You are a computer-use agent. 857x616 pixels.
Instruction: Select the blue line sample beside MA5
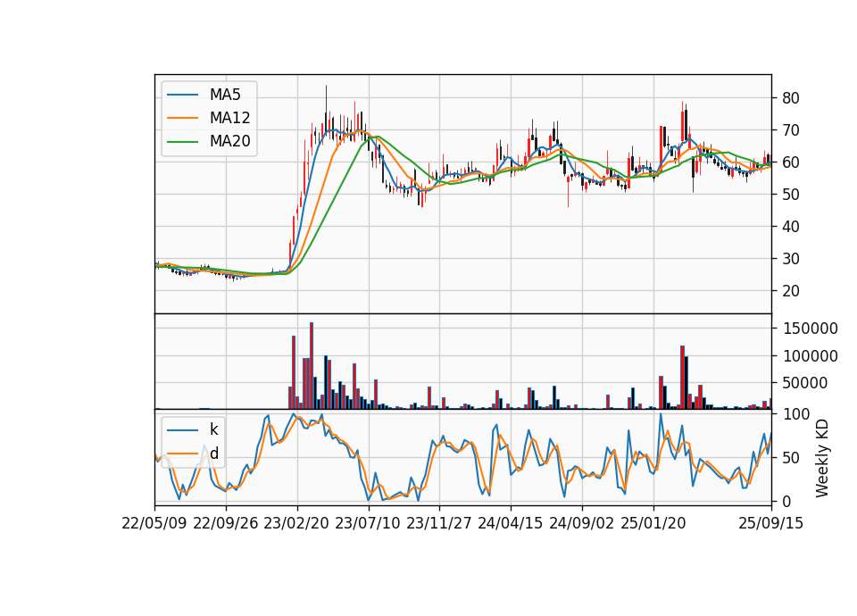182,95
